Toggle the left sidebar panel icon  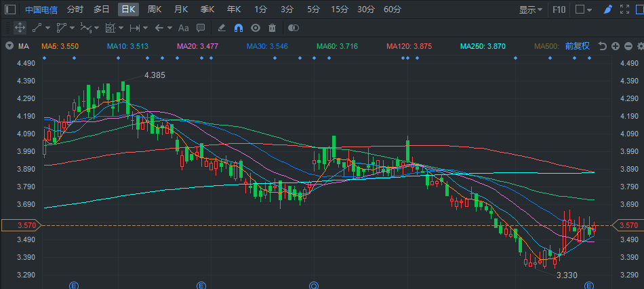point(11,9)
